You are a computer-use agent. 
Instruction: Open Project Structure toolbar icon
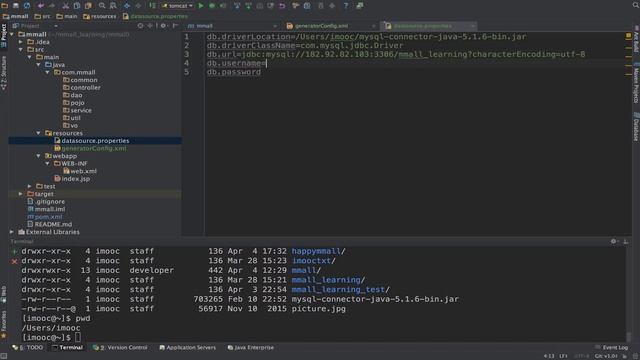(x=307, y=6)
